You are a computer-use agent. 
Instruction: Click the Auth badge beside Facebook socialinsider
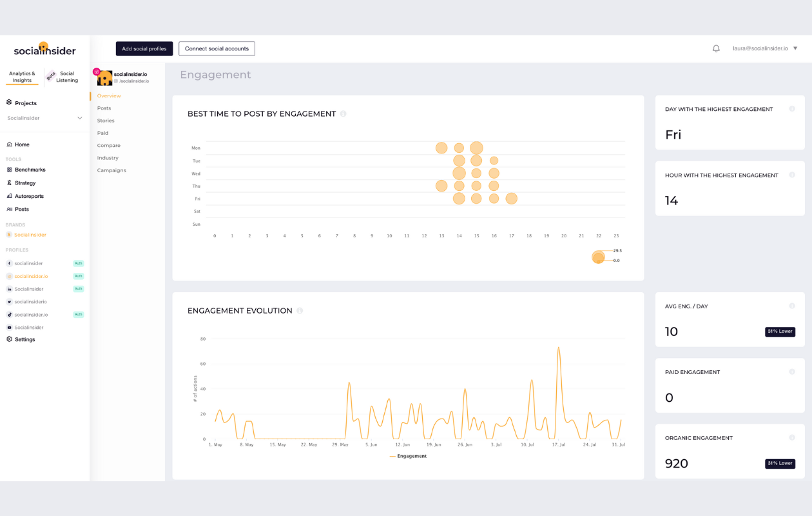79,263
